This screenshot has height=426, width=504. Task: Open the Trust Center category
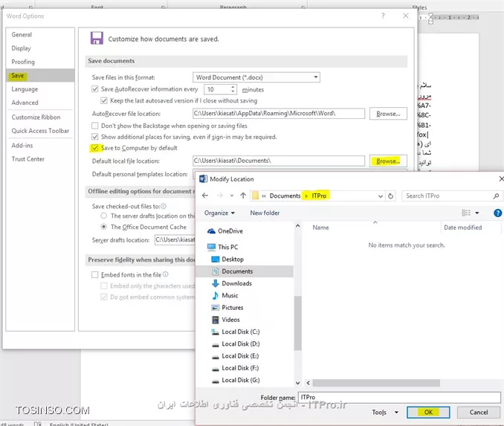(x=28, y=159)
